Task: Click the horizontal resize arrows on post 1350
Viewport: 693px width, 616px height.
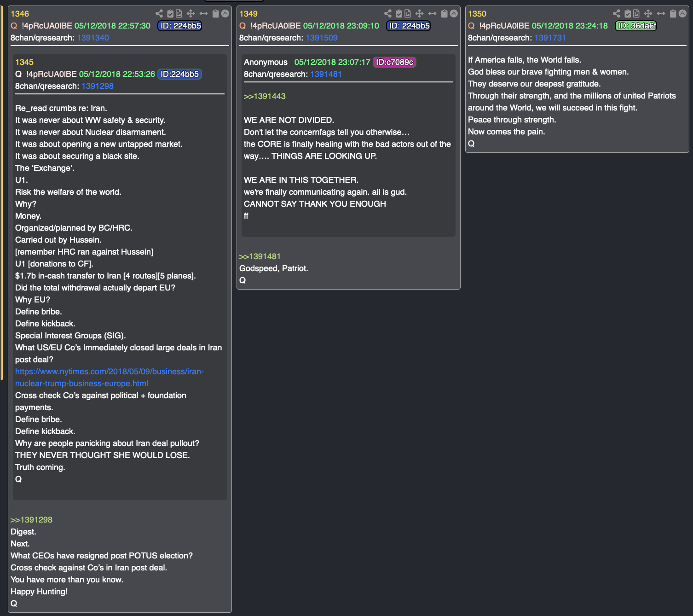Action: click(661, 14)
